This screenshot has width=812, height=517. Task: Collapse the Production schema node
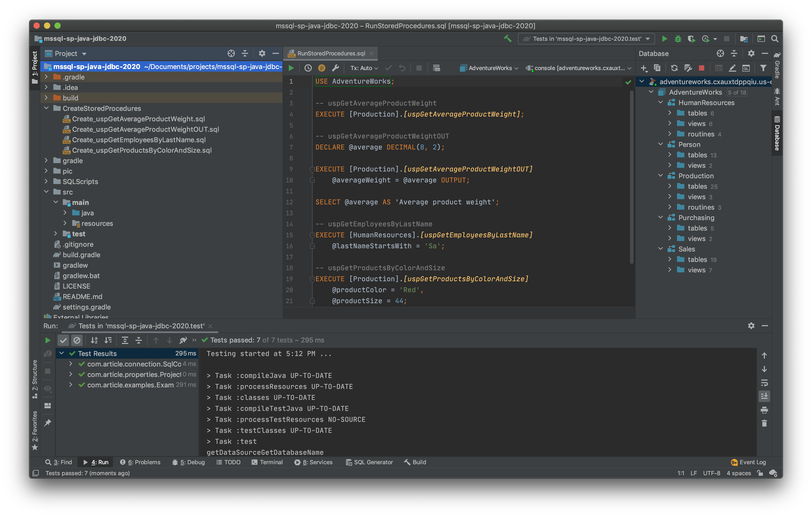pyautogui.click(x=661, y=176)
